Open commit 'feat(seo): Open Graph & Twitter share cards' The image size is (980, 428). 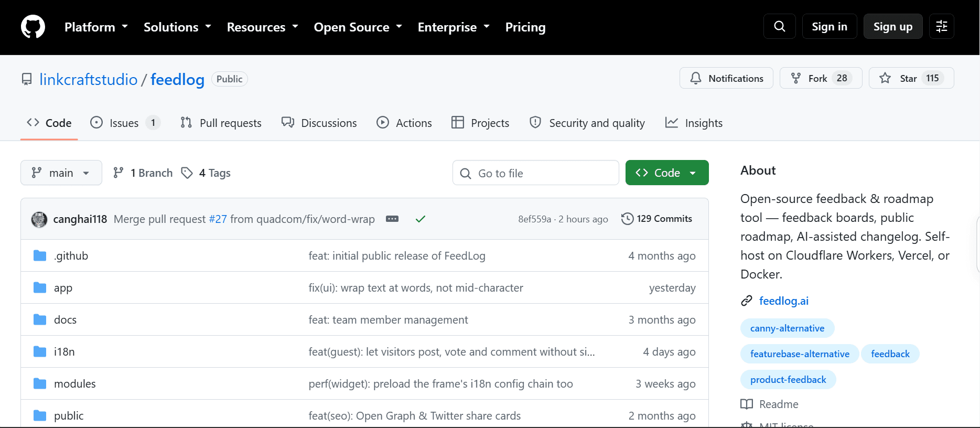pyautogui.click(x=415, y=415)
